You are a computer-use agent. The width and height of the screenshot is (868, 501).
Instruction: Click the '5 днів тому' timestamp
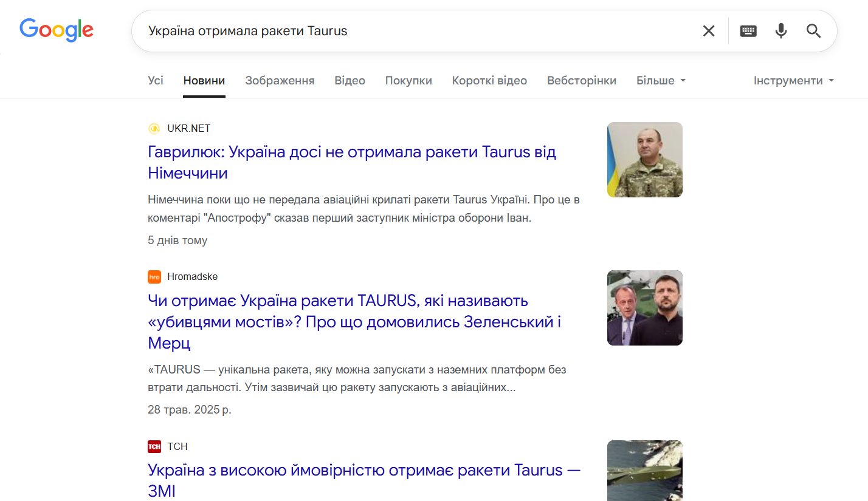177,240
